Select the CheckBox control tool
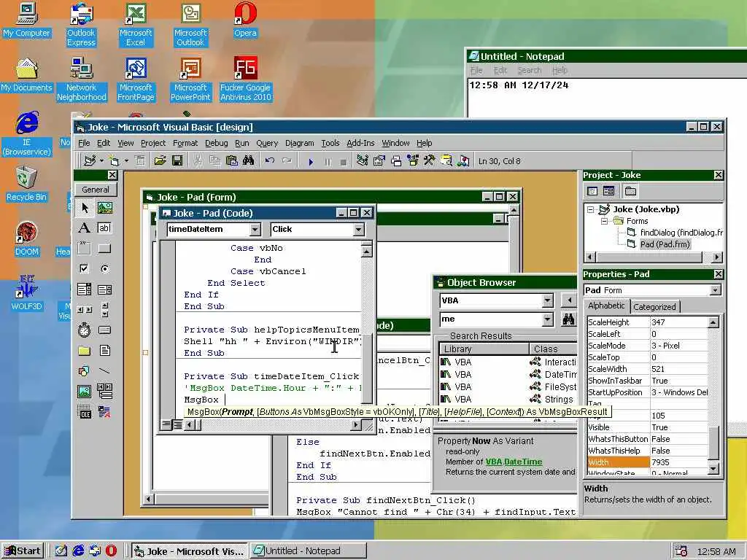The width and height of the screenshot is (747, 560). click(85, 268)
